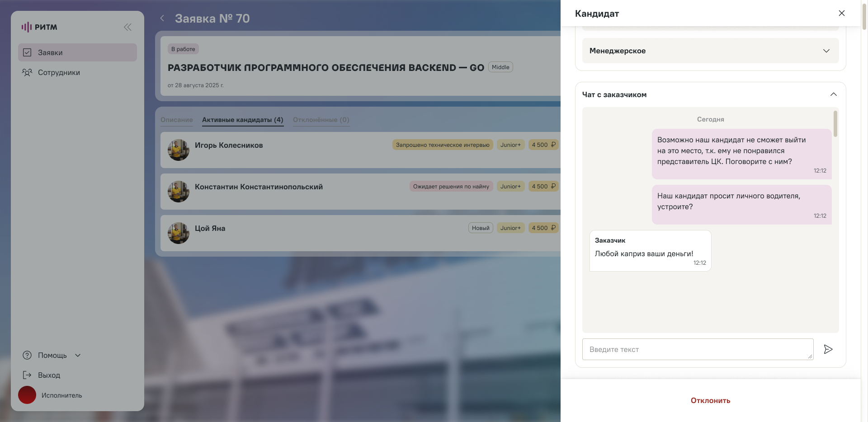
Task: Click the Выход logout icon
Action: tap(27, 375)
